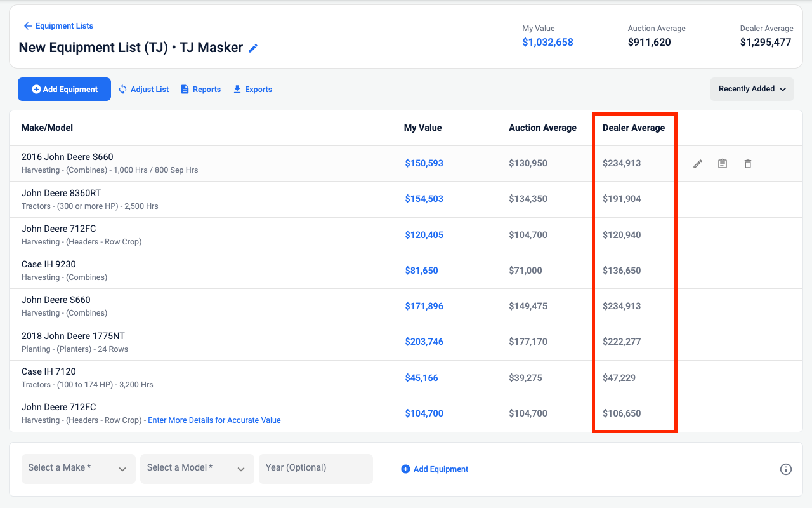This screenshot has height=508, width=812.
Task: Click the pencil icon beside TJ Masker
Action: tap(253, 48)
